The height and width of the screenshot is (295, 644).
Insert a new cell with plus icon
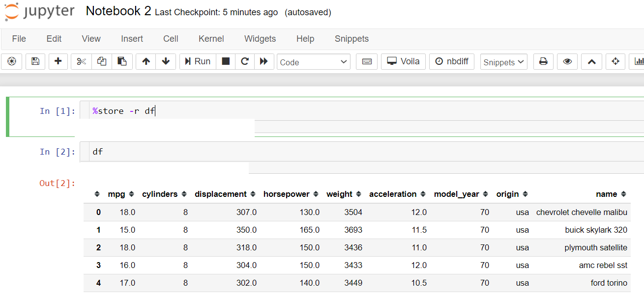[58, 61]
